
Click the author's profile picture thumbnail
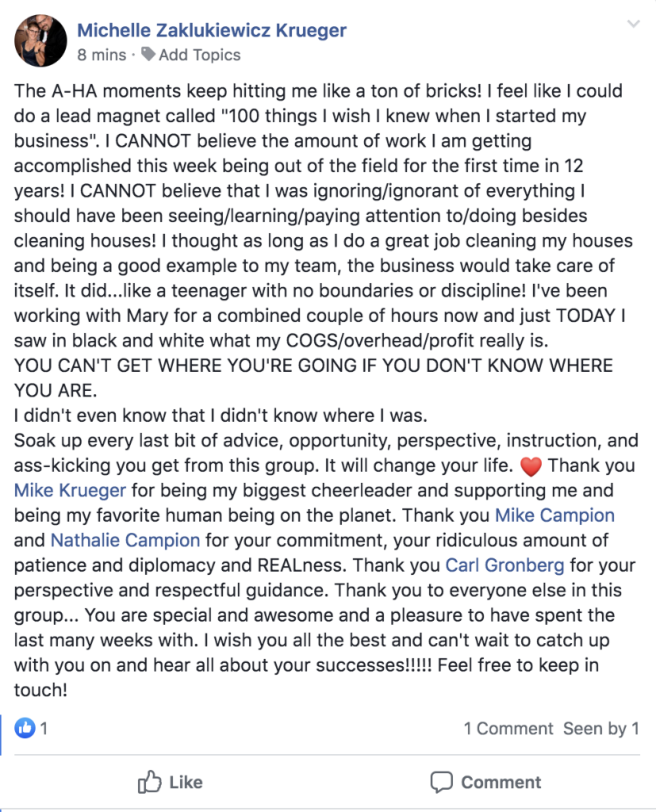click(40, 40)
